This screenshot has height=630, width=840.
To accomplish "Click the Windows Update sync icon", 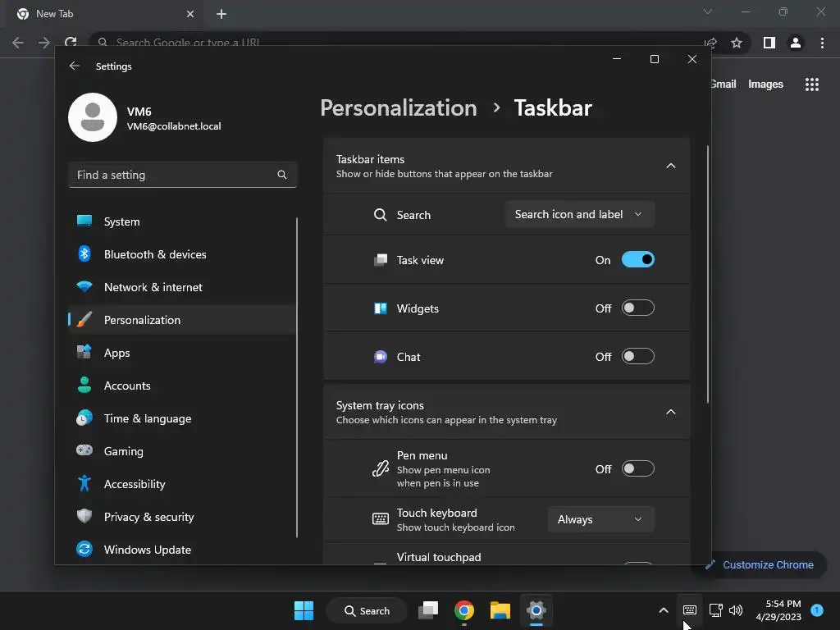I will point(84,549).
